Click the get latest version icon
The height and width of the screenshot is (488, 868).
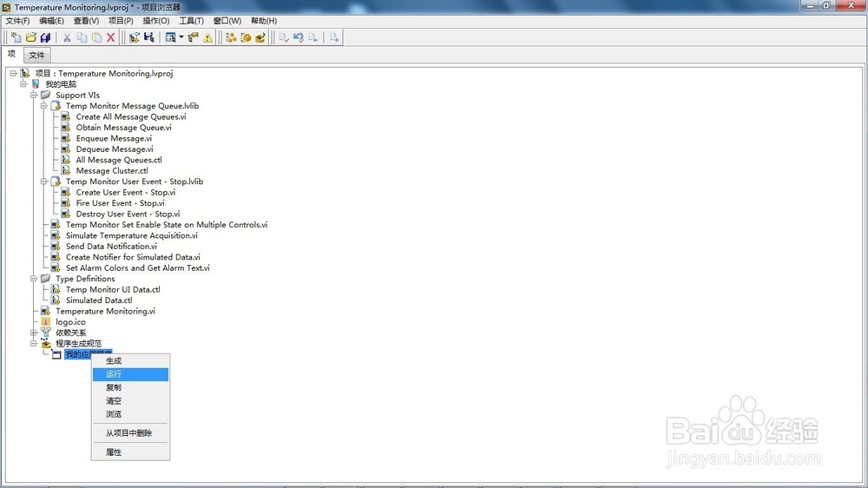tap(313, 37)
